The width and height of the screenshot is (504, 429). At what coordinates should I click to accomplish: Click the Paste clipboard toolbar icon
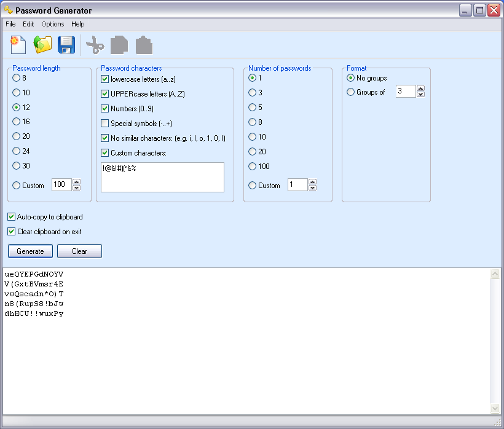144,45
